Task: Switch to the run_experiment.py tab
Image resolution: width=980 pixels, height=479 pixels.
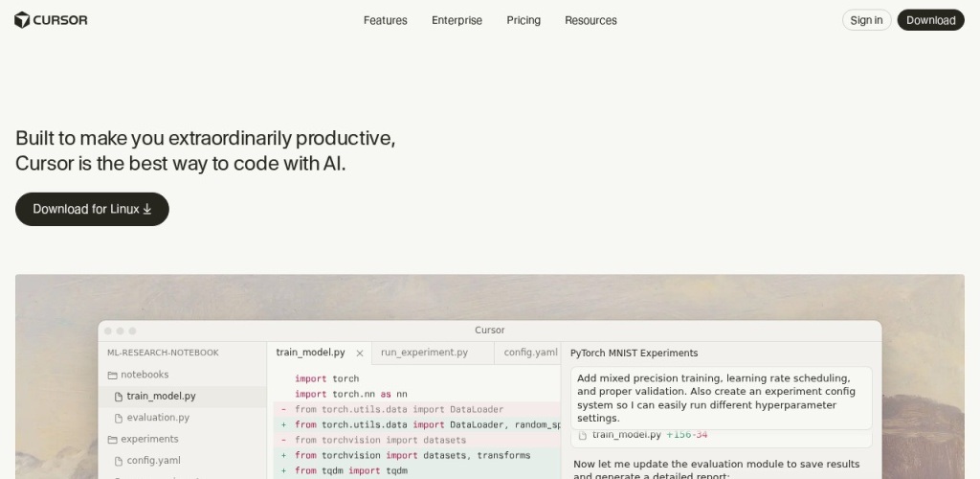Action: tap(424, 353)
